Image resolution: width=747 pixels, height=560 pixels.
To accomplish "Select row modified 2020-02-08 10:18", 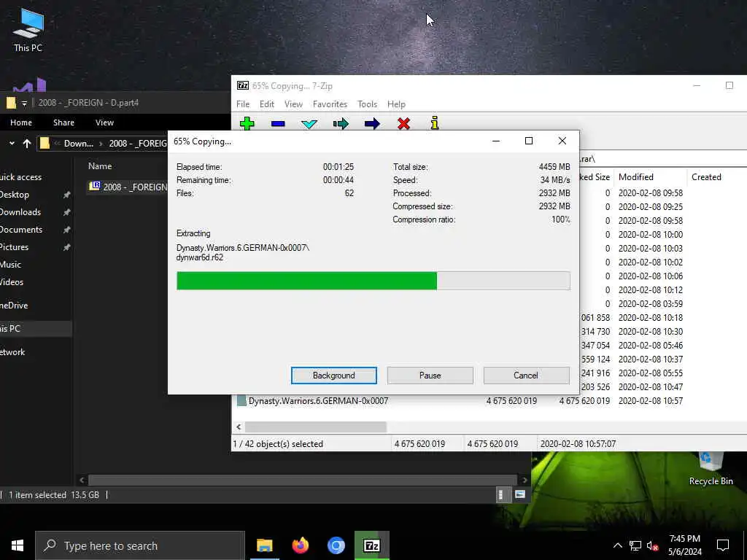I will coord(663,318).
